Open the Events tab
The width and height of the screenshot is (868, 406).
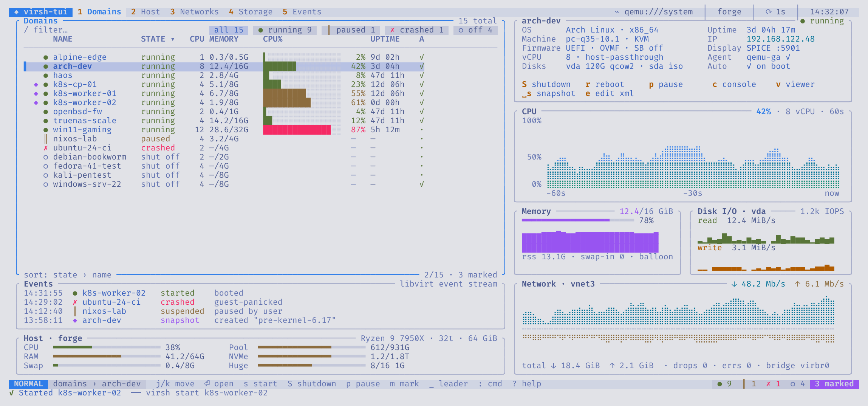(x=302, y=12)
